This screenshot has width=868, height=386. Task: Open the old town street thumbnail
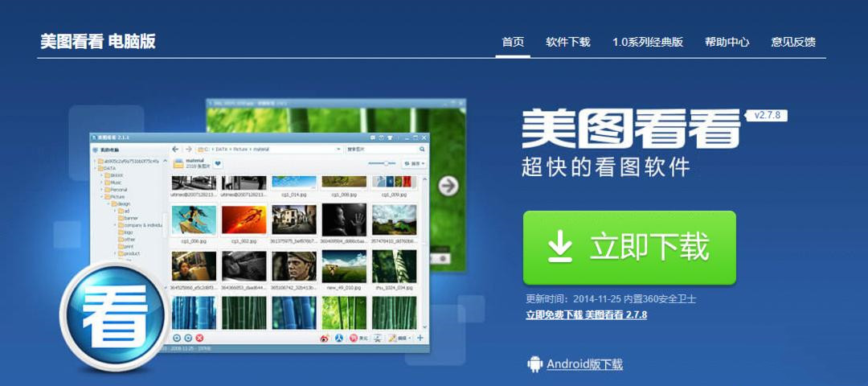(x=294, y=220)
